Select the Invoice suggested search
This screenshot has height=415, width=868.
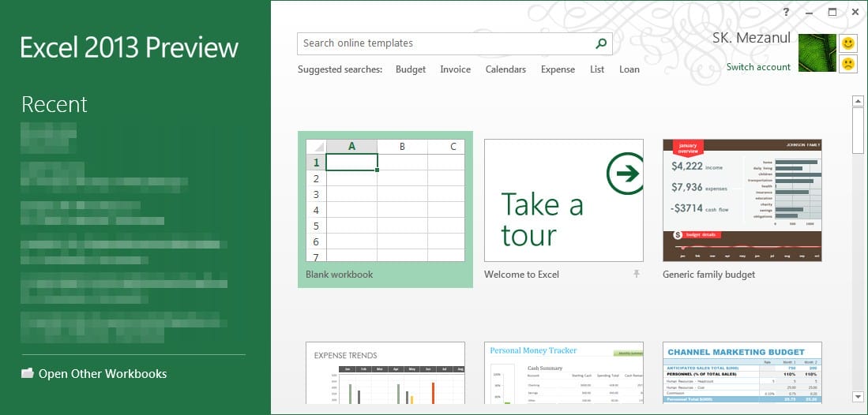pyautogui.click(x=456, y=69)
